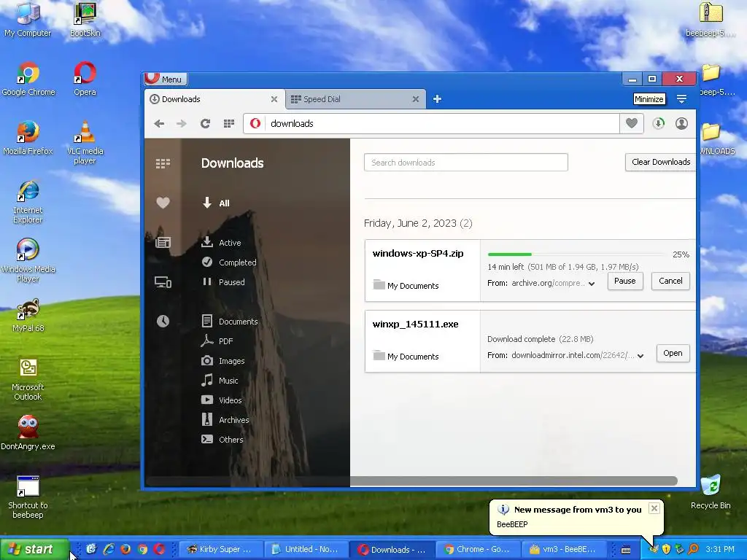The height and width of the screenshot is (560, 747).
Task: Open My Documents folder for winxp_145111.exe
Action: click(x=406, y=356)
